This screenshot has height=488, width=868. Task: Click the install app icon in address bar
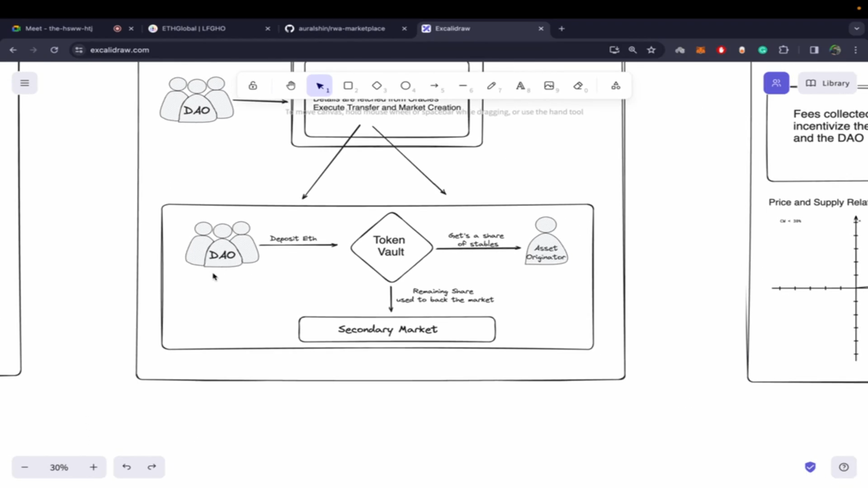pos(614,50)
